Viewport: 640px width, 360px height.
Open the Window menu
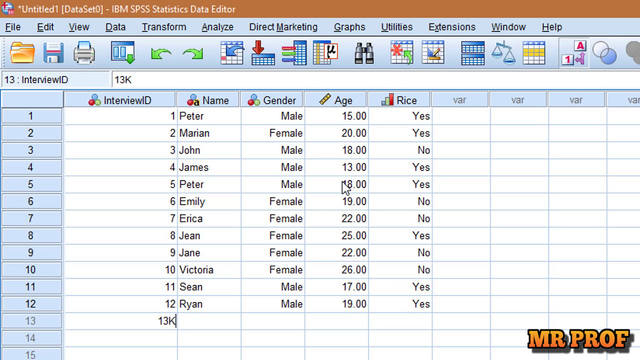click(509, 27)
